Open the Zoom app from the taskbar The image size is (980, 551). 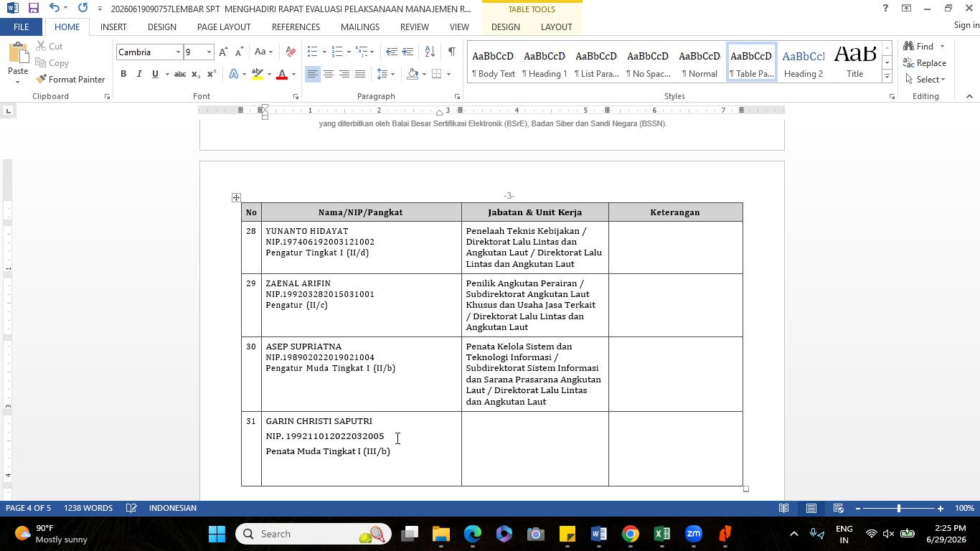click(693, 534)
